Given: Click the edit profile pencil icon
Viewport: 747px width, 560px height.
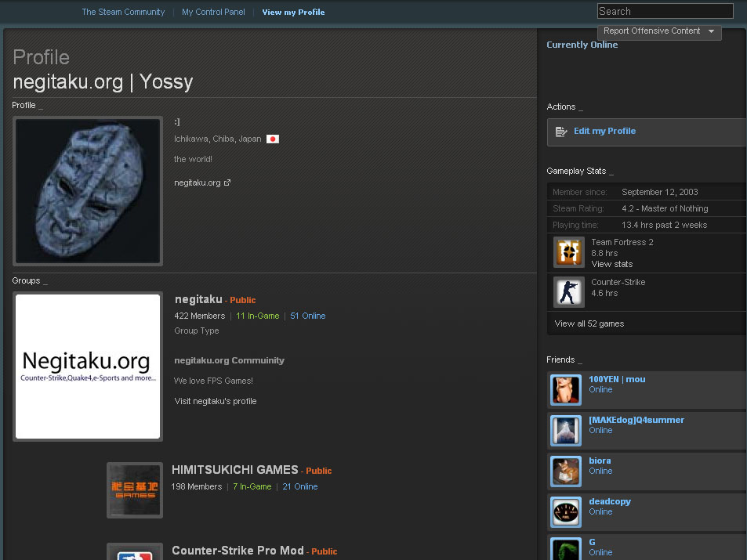Looking at the screenshot, I should click(561, 132).
